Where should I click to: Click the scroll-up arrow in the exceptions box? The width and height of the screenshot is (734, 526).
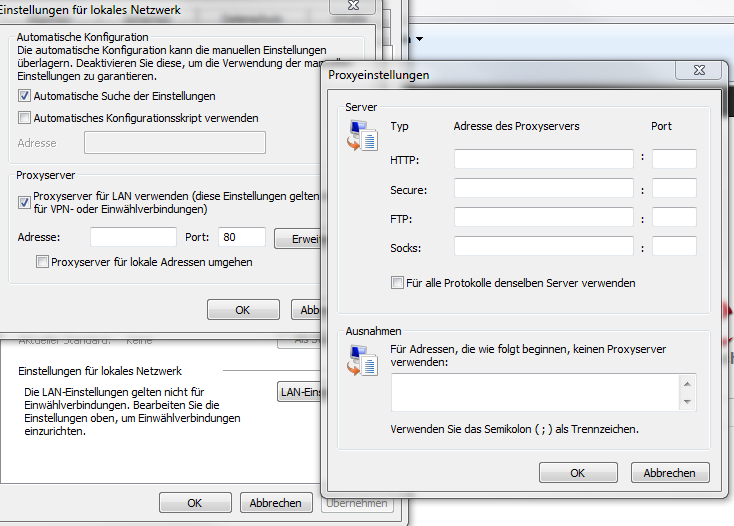687,383
